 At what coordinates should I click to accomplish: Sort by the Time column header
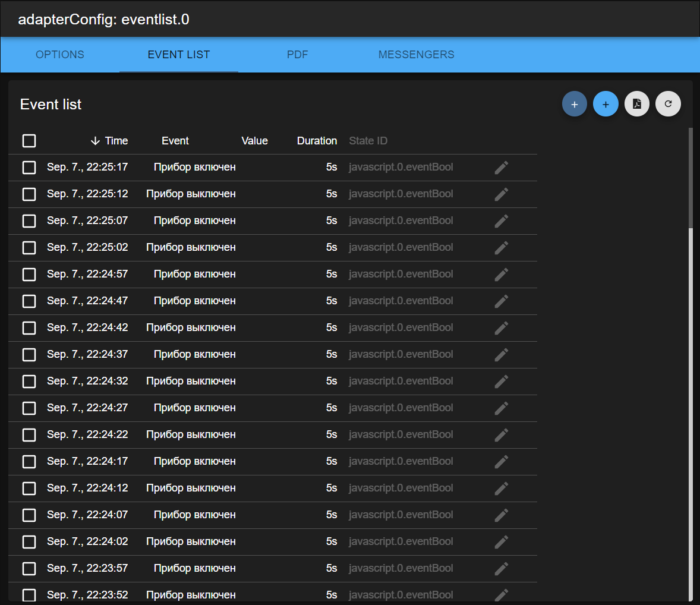116,141
